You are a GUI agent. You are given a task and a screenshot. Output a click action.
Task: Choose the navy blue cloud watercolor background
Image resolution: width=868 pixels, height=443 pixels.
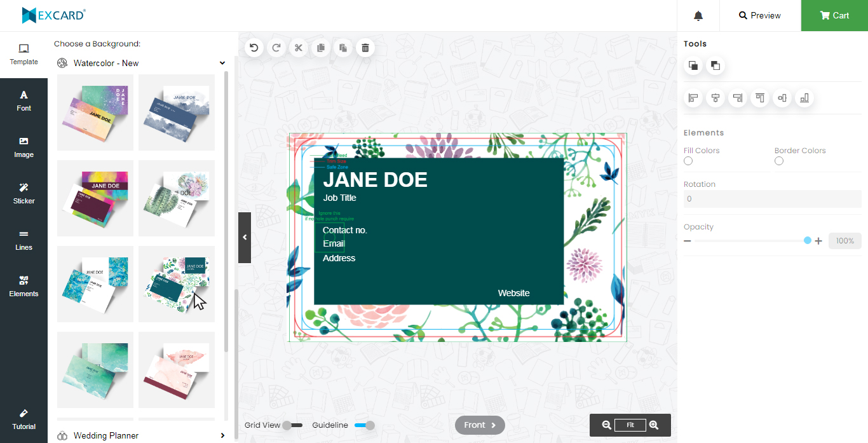coord(177,112)
